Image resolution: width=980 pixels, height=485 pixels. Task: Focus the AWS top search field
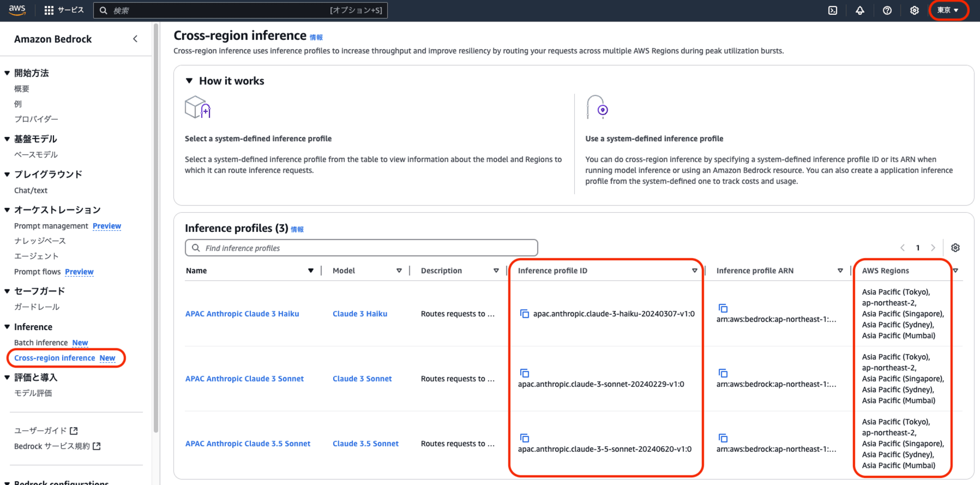point(240,10)
